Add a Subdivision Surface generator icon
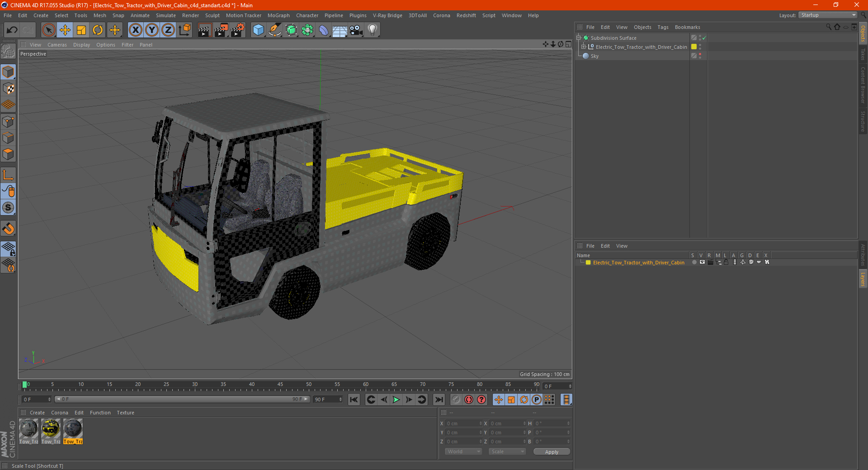868x470 pixels. pos(292,30)
